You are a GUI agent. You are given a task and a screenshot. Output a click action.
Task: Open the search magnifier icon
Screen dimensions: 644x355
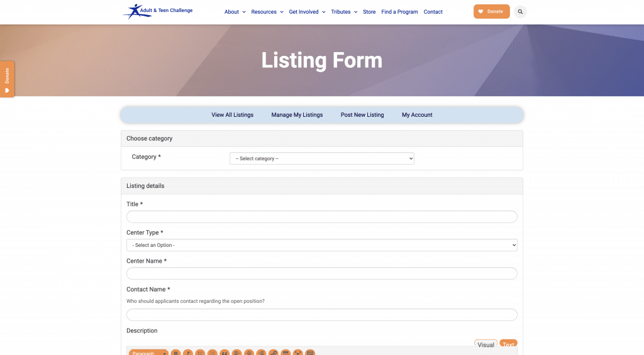tap(520, 11)
